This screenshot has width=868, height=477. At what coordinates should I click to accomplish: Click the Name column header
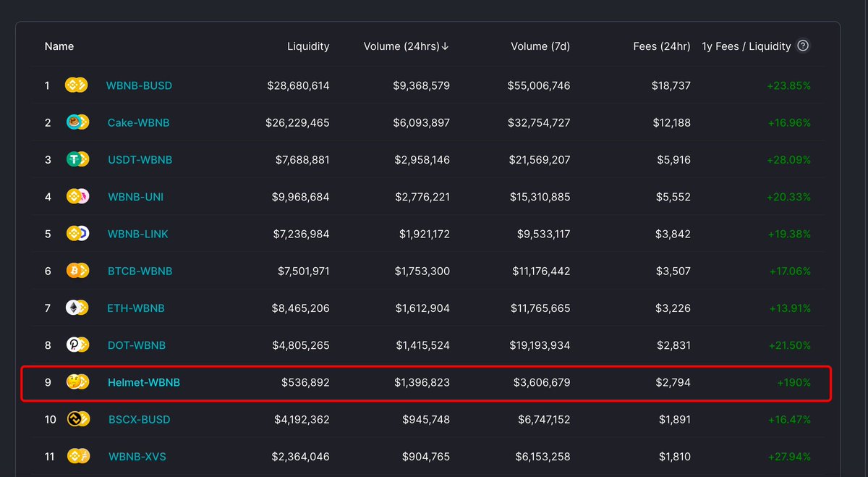point(59,46)
